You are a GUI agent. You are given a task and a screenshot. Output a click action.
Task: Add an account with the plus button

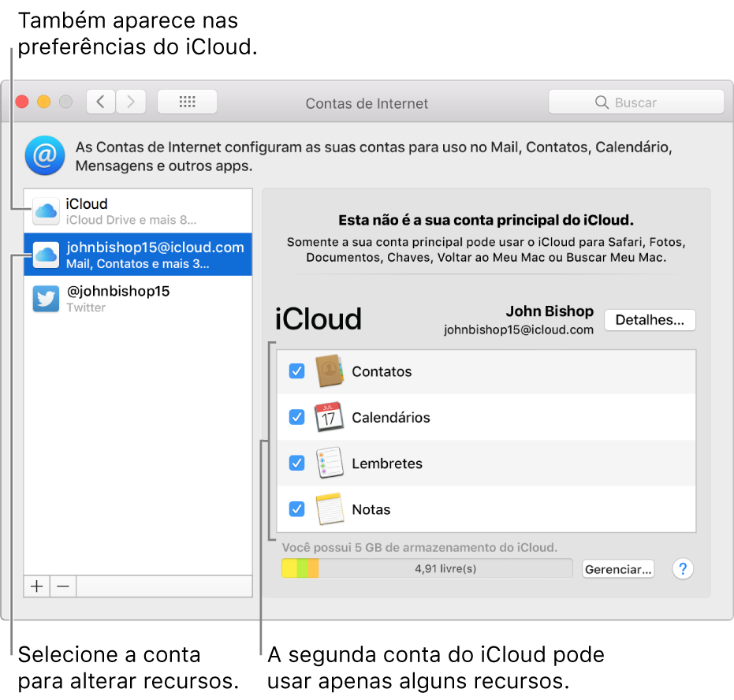click(37, 586)
